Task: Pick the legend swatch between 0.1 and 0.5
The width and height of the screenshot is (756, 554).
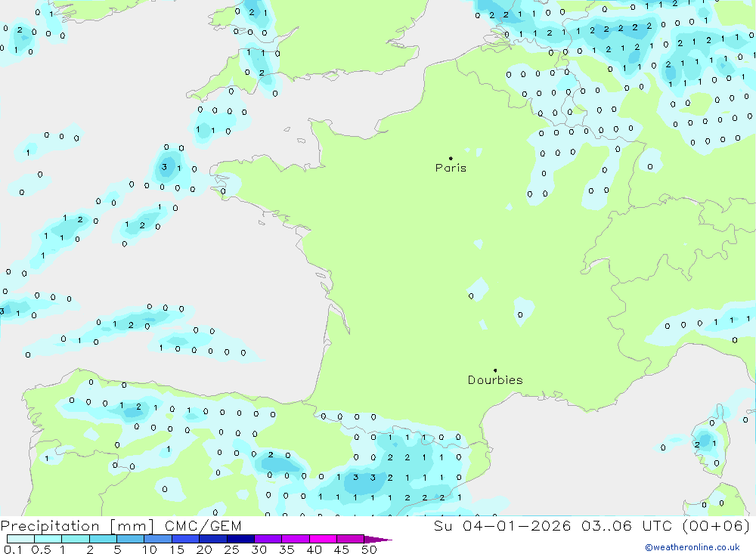Action: pyautogui.click(x=20, y=539)
